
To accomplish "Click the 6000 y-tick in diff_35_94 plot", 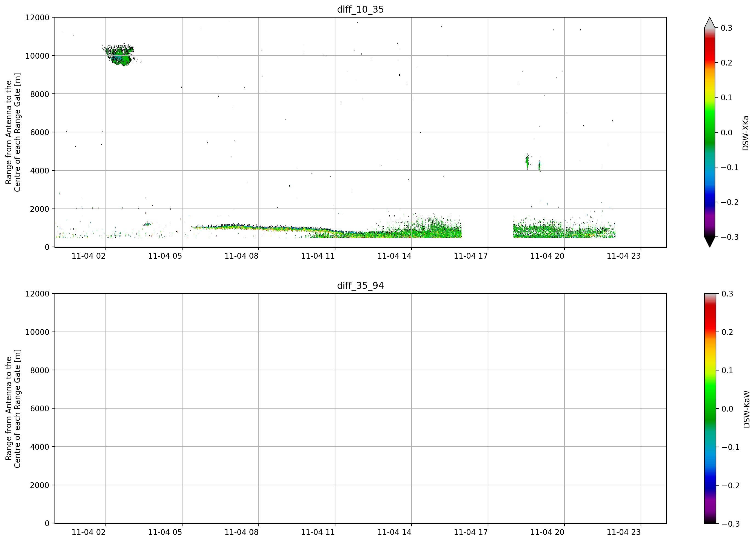I will (x=39, y=409).
